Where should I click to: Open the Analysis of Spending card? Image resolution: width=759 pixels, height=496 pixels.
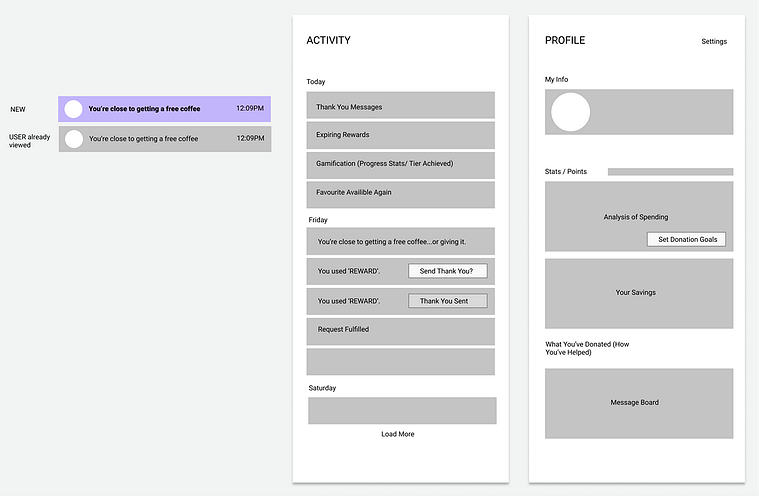click(x=639, y=216)
